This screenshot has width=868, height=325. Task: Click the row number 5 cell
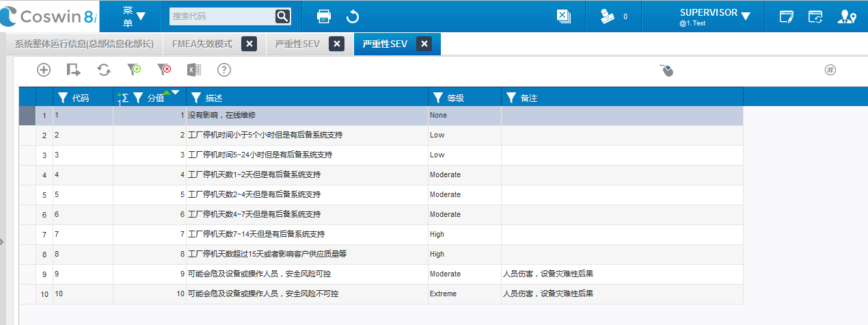point(44,194)
